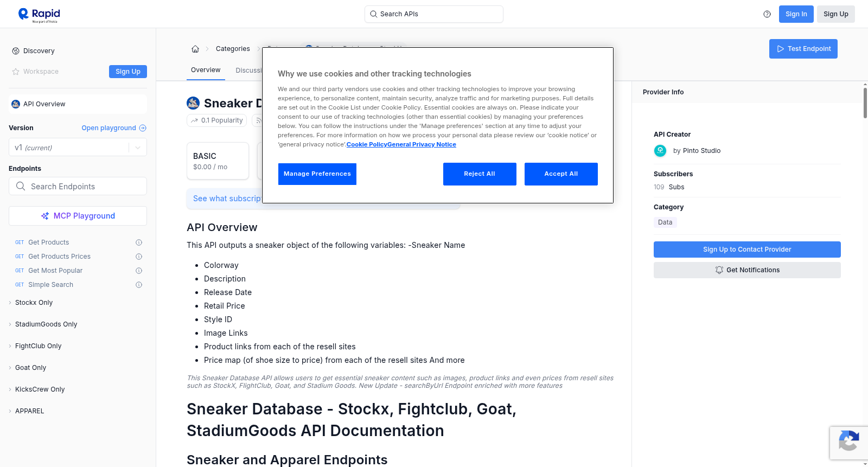Show info for Get Products Prices endpoint
Screen dimensions: 868x467
click(139, 257)
